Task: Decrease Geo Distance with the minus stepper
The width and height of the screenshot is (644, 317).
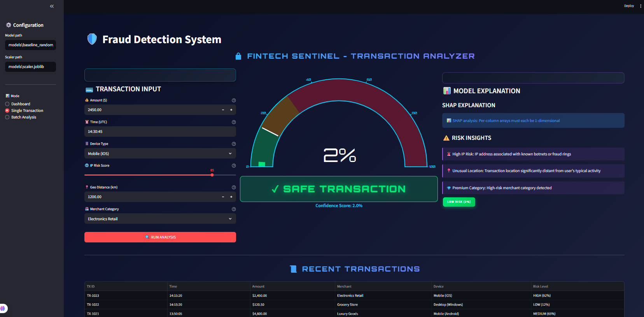Action: click(223, 197)
